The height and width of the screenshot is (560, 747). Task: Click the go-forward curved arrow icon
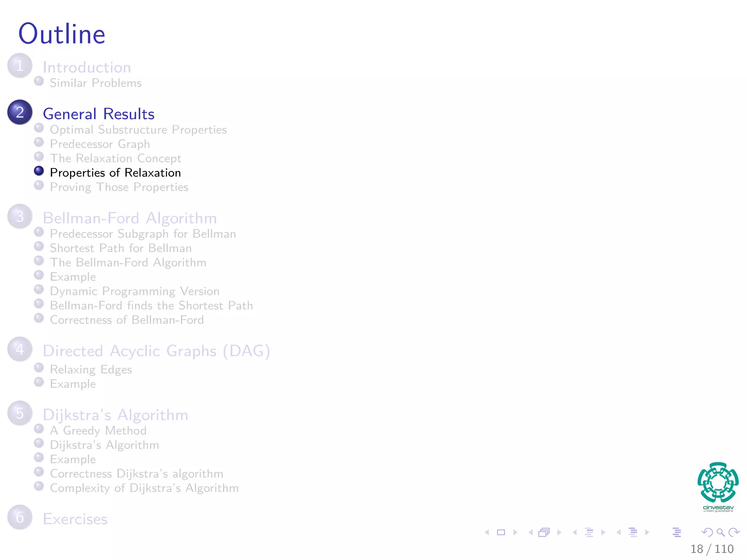734,532
